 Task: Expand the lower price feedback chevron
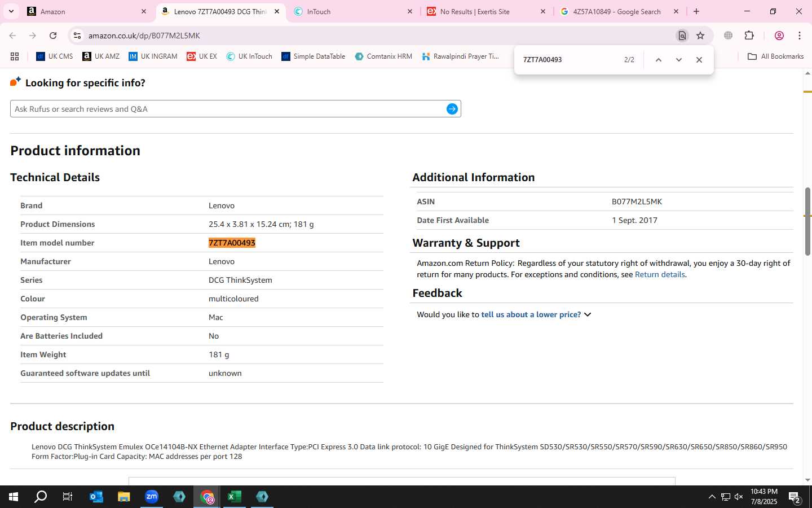pyautogui.click(x=588, y=314)
